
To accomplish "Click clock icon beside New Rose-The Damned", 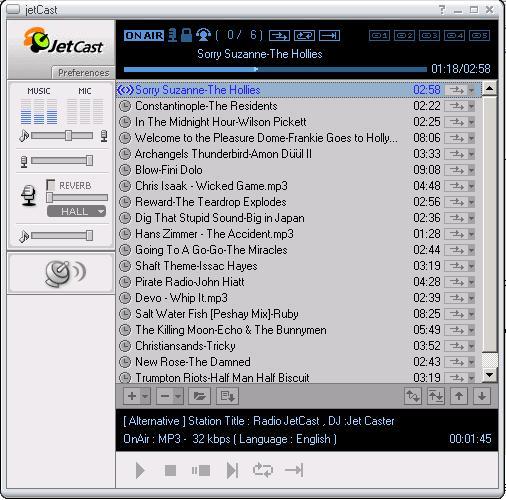I will [125, 362].
